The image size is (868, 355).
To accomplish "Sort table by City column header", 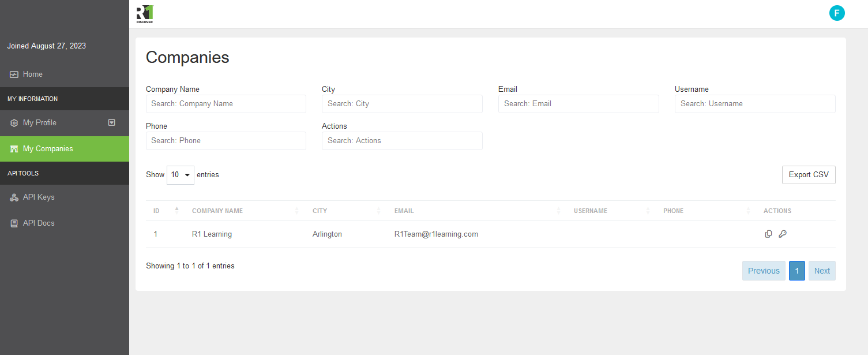I will pos(320,211).
